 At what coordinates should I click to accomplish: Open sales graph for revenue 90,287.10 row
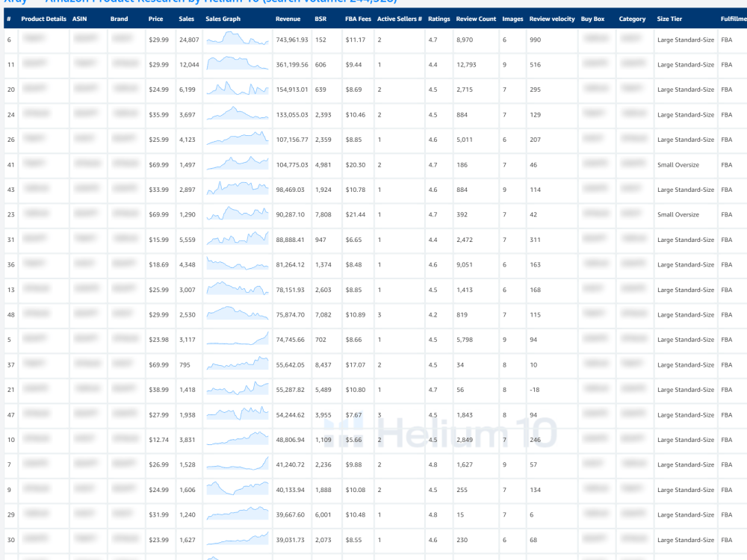pyautogui.click(x=238, y=214)
